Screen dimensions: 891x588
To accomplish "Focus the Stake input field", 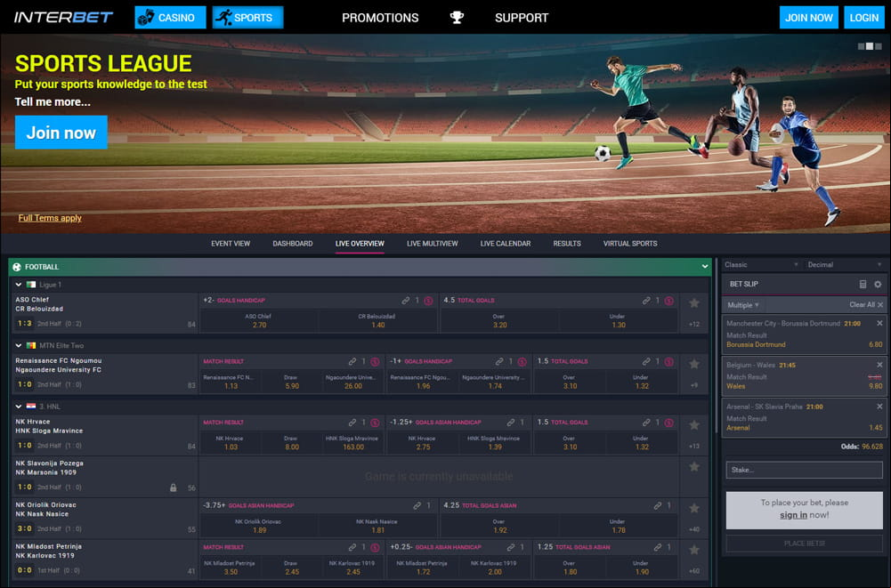I will point(804,470).
